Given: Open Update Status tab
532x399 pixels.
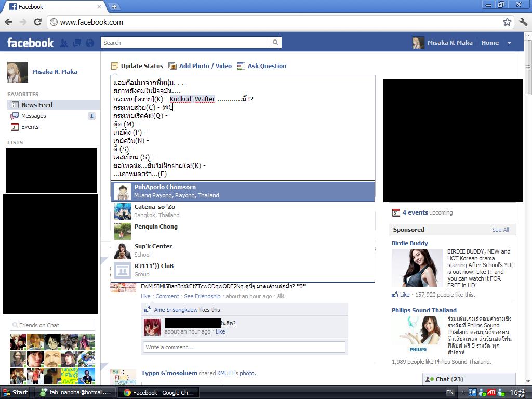Looking at the screenshot, I should click(x=142, y=66).
